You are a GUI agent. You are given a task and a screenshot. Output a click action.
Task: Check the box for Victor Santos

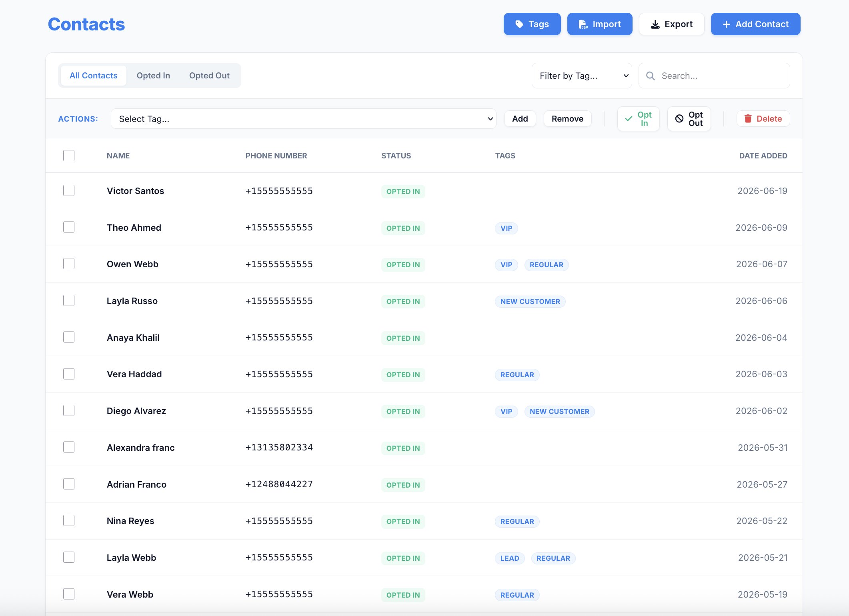pos(69,190)
